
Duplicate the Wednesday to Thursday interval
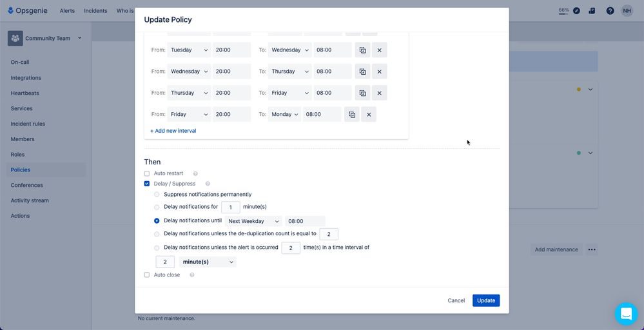pos(363,72)
